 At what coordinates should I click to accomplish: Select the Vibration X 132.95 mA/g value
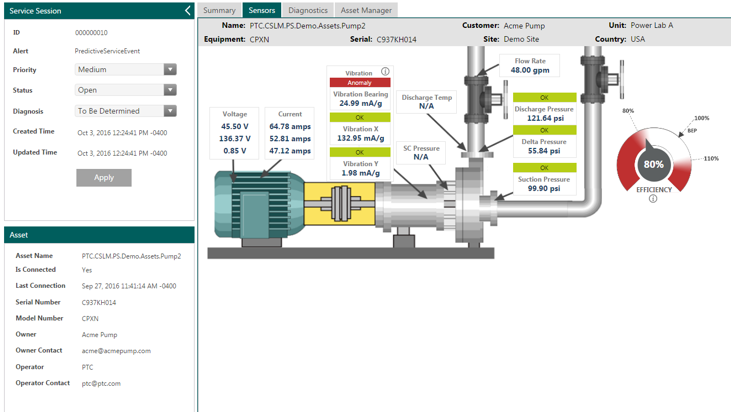pos(360,138)
